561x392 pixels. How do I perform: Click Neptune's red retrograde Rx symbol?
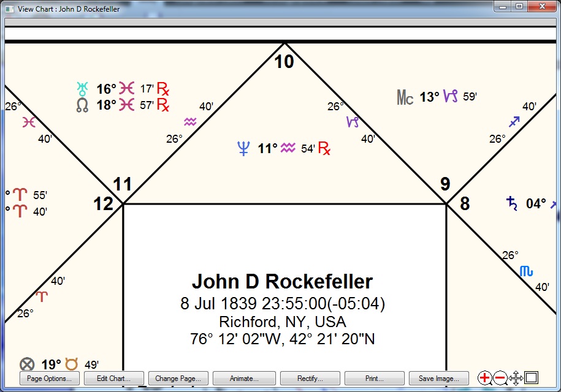(324, 148)
